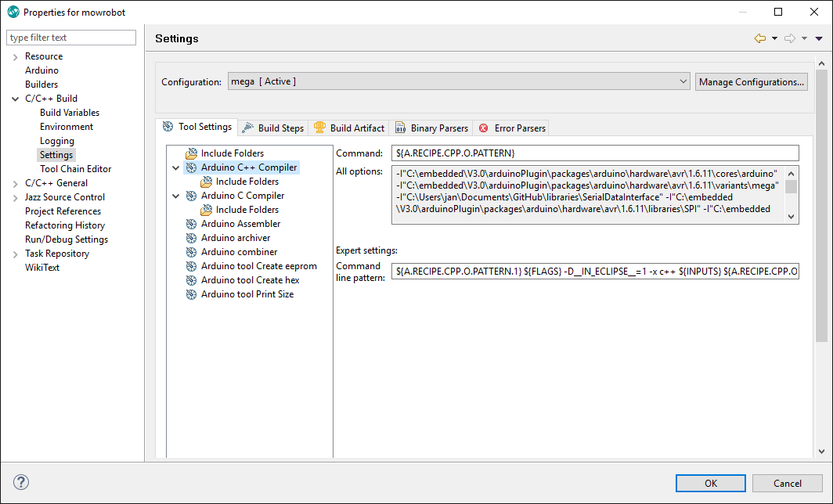The height and width of the screenshot is (504, 833).
Task: Switch to the Build Steps tab
Action: (x=273, y=128)
